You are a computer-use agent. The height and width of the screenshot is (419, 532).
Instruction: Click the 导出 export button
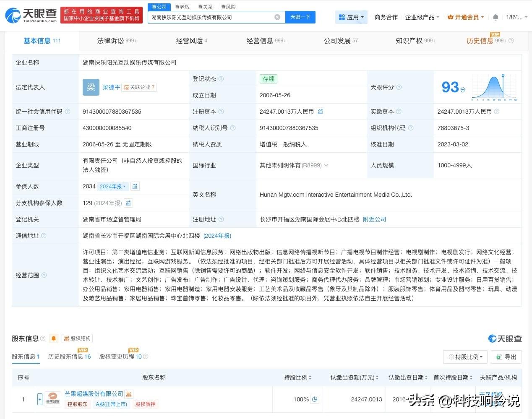[506, 357]
